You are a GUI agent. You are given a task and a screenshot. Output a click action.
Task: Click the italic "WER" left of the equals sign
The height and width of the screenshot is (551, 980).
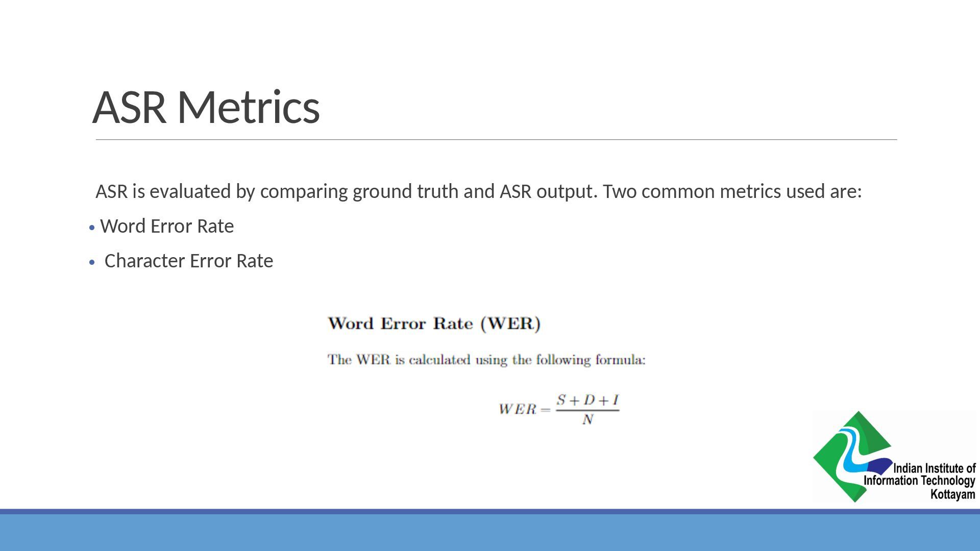pos(517,409)
